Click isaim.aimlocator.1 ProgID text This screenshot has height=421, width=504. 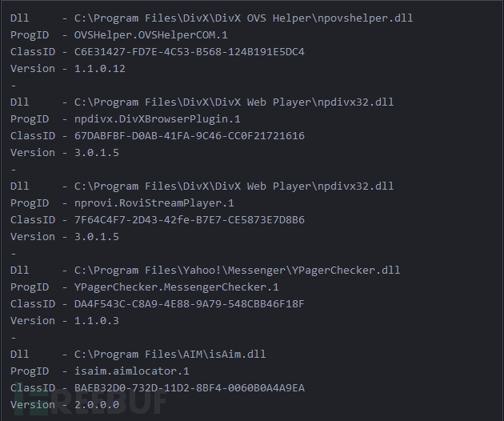pos(132,371)
